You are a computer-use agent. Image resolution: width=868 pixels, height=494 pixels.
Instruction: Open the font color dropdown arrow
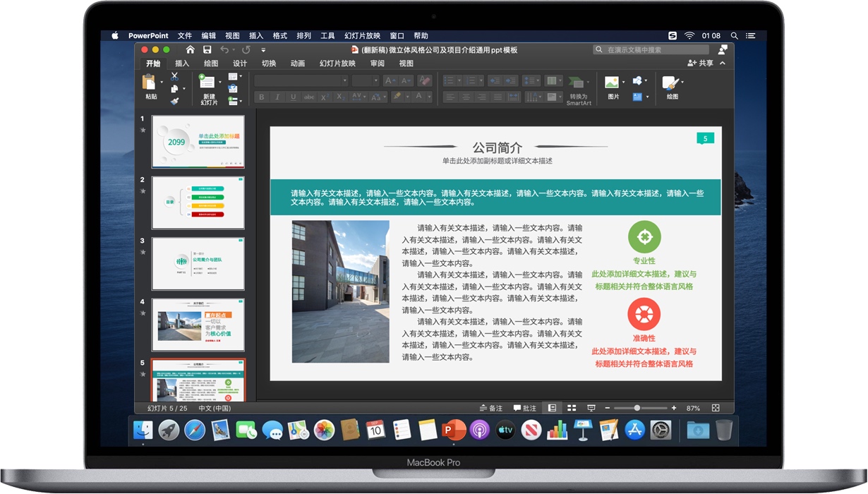pos(429,96)
